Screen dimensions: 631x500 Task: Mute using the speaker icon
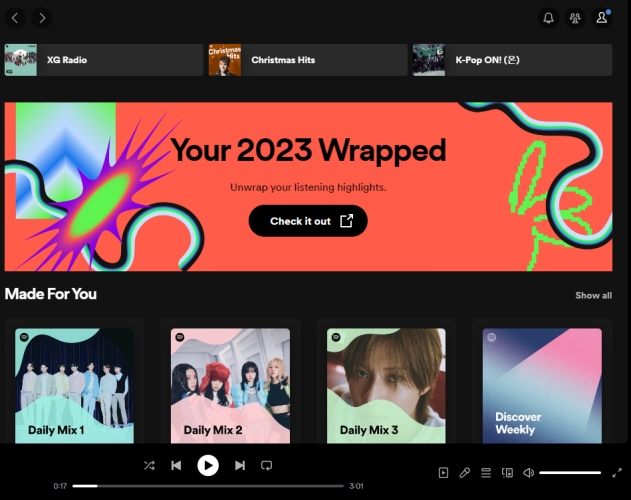click(x=528, y=473)
